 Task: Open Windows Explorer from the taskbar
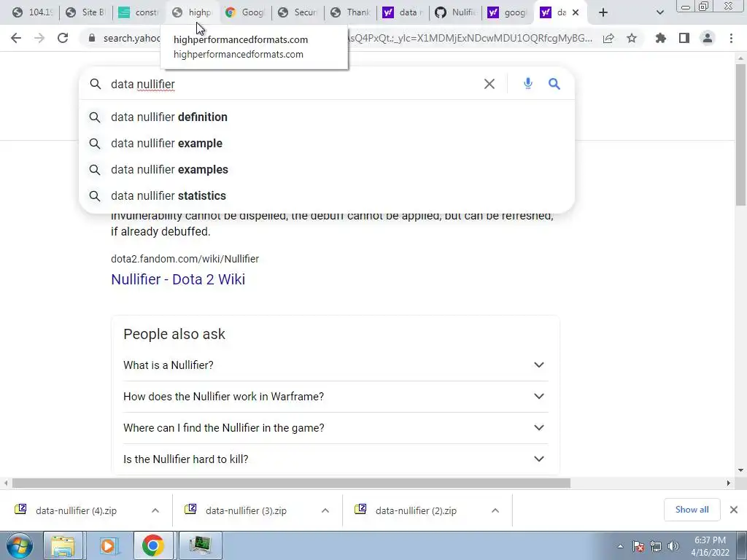tap(63, 545)
